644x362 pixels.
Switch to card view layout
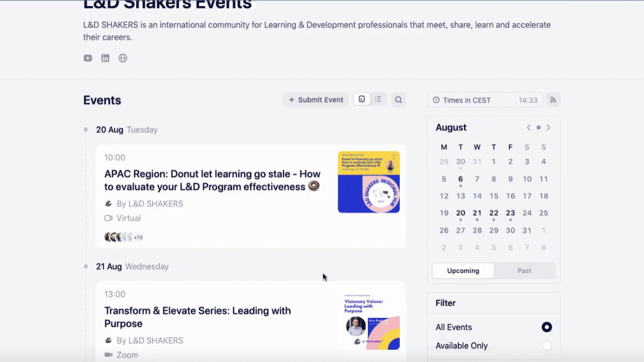pyautogui.click(x=362, y=99)
